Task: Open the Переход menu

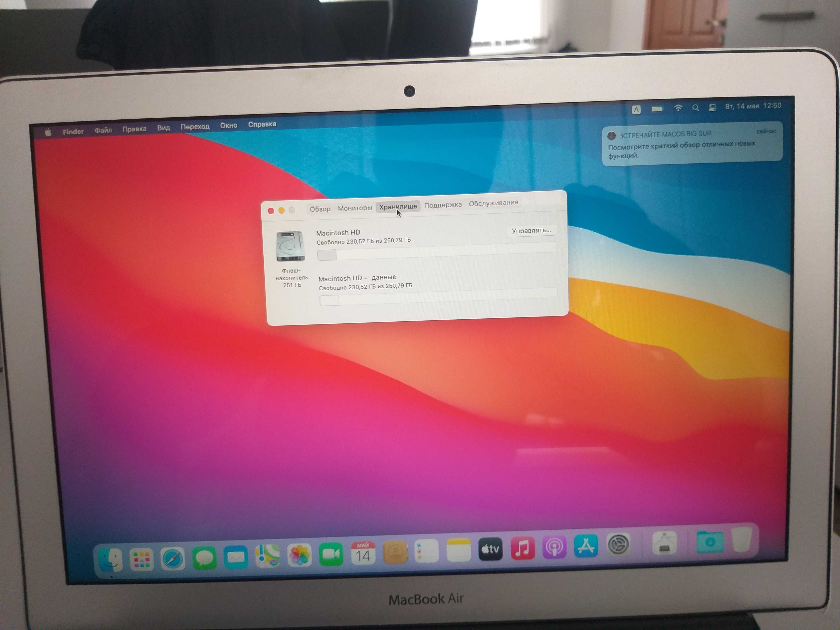Action: pyautogui.click(x=195, y=127)
